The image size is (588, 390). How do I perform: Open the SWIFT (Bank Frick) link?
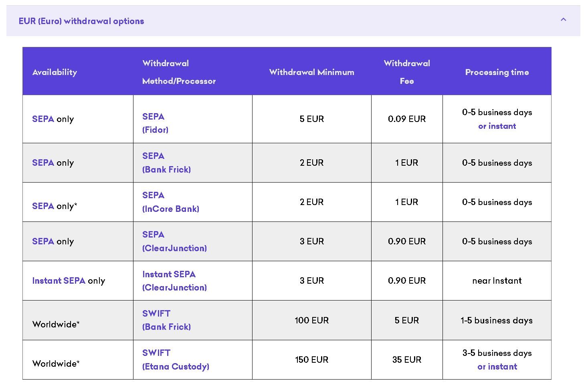(166, 320)
